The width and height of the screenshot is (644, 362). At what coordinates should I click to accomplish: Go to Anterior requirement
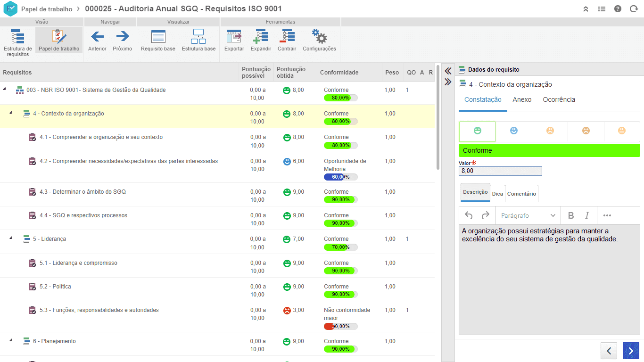coord(97,40)
